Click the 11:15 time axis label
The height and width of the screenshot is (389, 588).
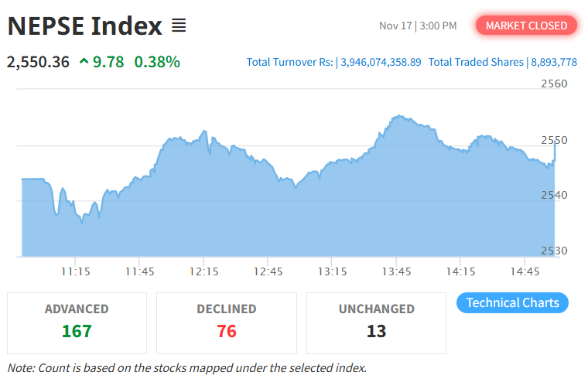(75, 271)
